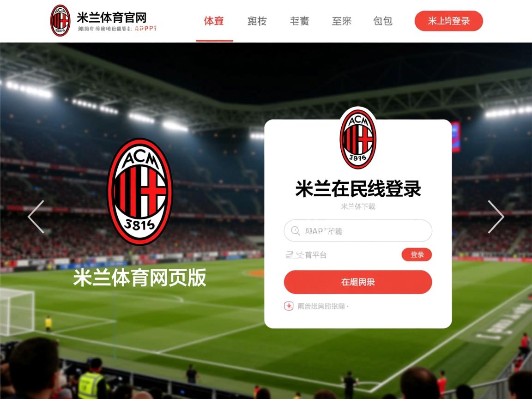Click the 米兰体下载 subtitle link
The height and width of the screenshot is (399, 532).
click(x=358, y=206)
